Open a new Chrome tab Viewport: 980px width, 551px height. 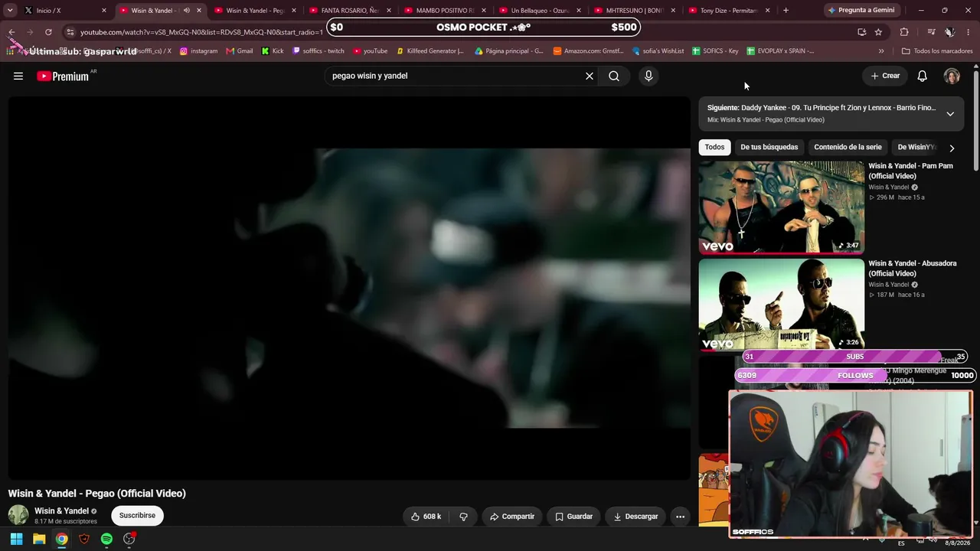pos(786,11)
